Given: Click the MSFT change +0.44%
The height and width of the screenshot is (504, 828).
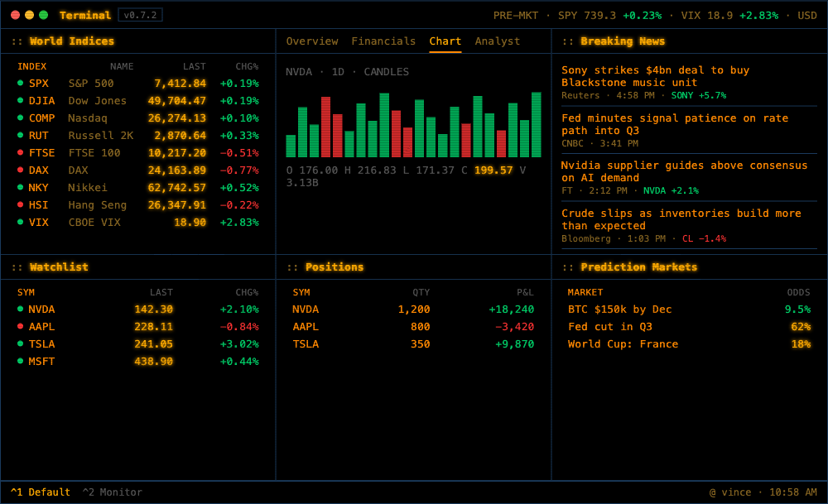Looking at the screenshot, I should (239, 362).
